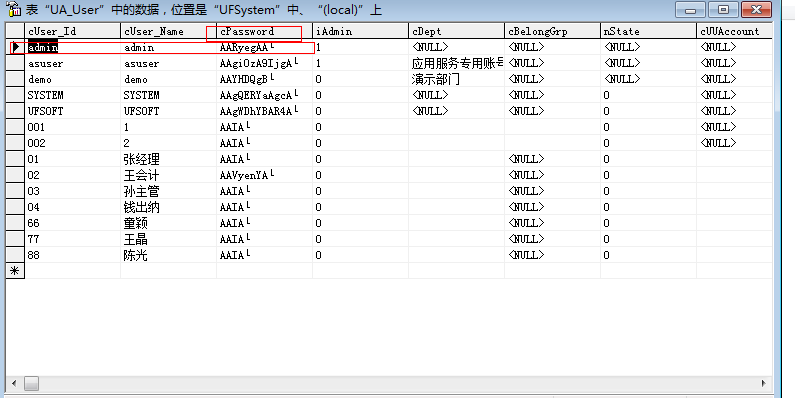The image size is (795, 398).
Task: Click the demo cell in cUser_Id column
Action: [x=73, y=79]
